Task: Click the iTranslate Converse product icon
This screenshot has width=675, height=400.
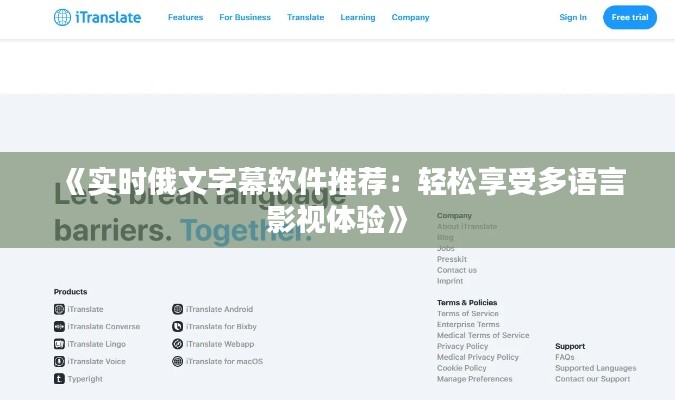Action: pyautogui.click(x=59, y=326)
